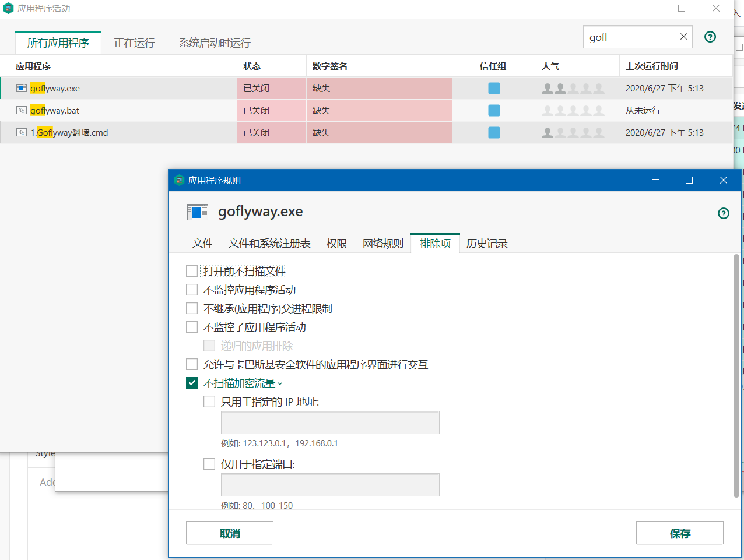The width and height of the screenshot is (744, 560).
Task: Switch to the 网络规则 tab
Action: pyautogui.click(x=382, y=244)
